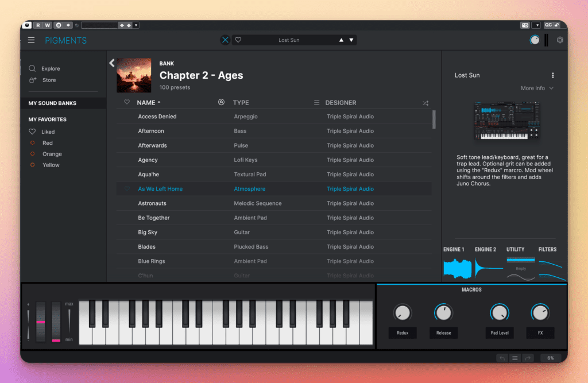This screenshot has height=383, width=588.
Task: Toggle the lock icon next to QC
Action: pos(557,25)
